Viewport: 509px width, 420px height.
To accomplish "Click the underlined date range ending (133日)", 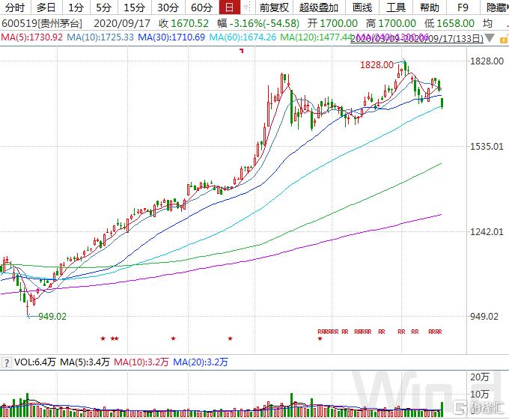I will pos(417,39).
